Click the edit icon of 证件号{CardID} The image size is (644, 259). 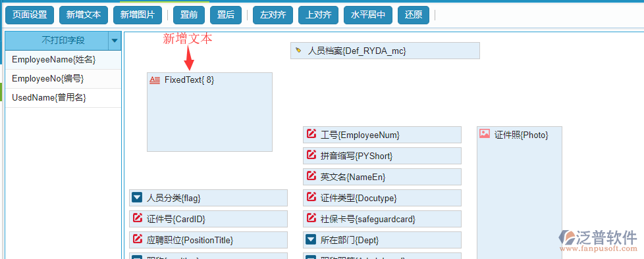point(138,218)
